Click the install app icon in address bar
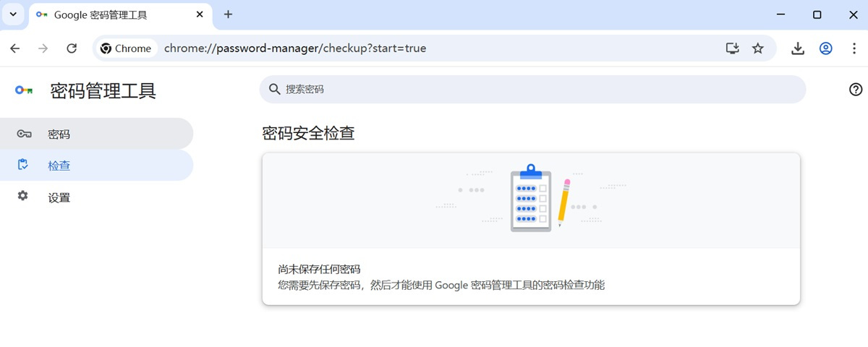Viewport: 868px width, 347px height. tap(732, 48)
